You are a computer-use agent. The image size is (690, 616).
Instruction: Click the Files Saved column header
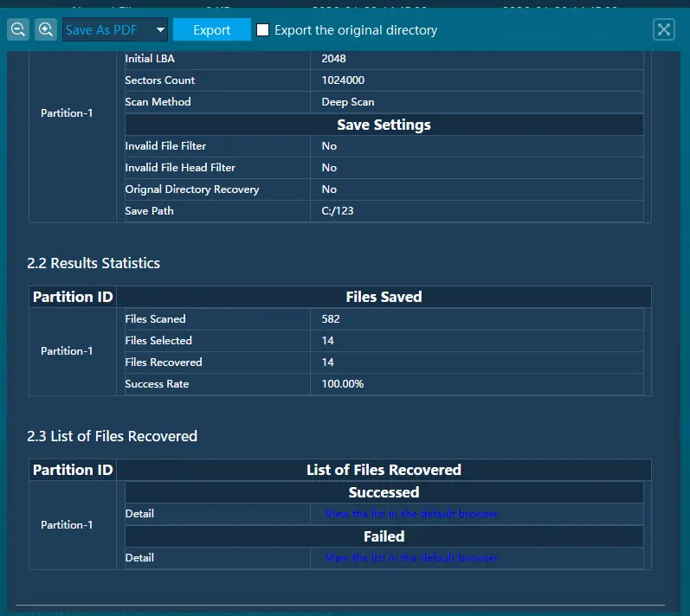pyautogui.click(x=384, y=297)
